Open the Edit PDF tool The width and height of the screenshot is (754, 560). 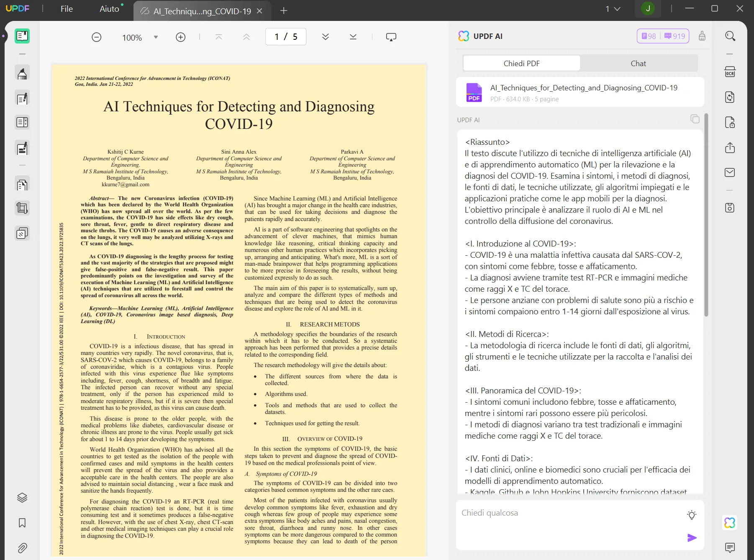(x=22, y=99)
